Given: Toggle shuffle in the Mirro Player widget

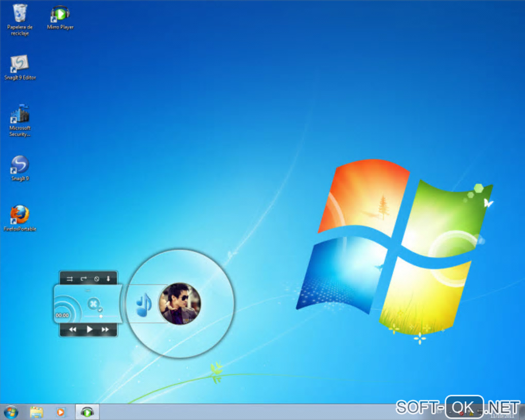Looking at the screenshot, I should point(69,278).
